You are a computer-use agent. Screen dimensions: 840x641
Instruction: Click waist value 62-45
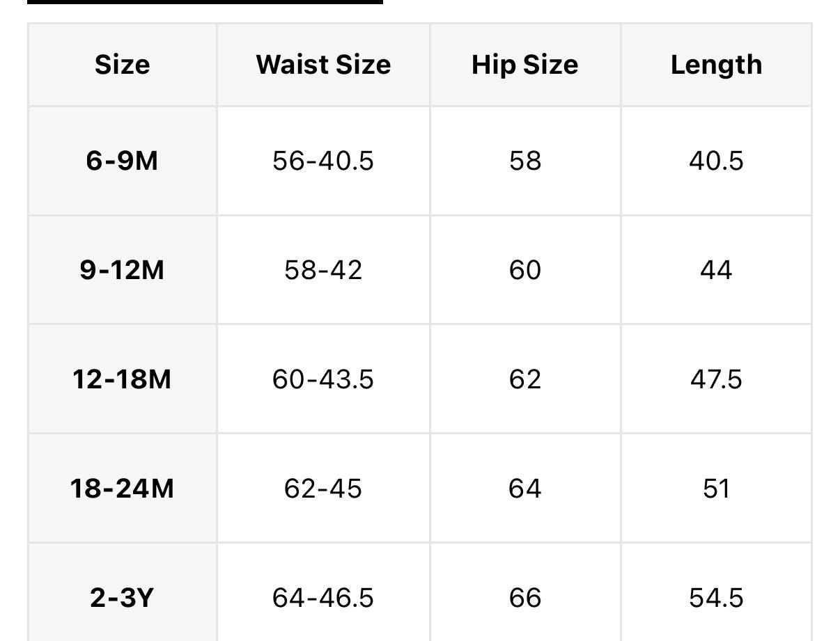click(323, 489)
